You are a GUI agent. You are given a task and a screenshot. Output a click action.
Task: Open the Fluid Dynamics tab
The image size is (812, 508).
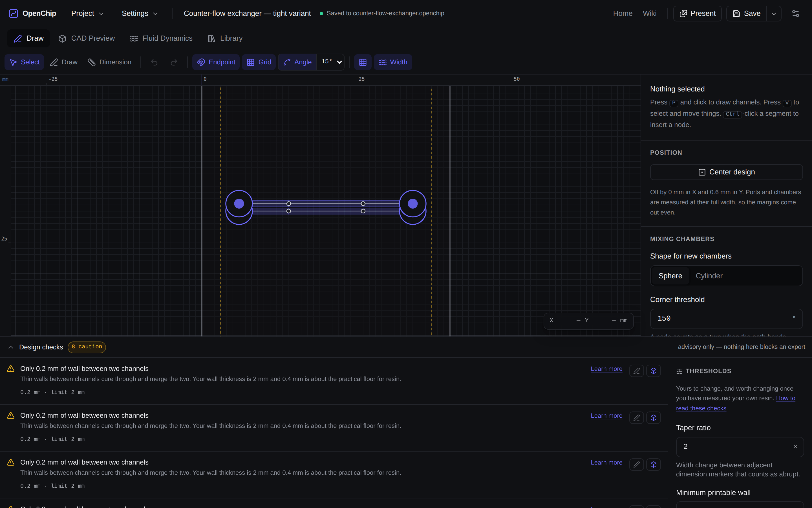(x=161, y=38)
